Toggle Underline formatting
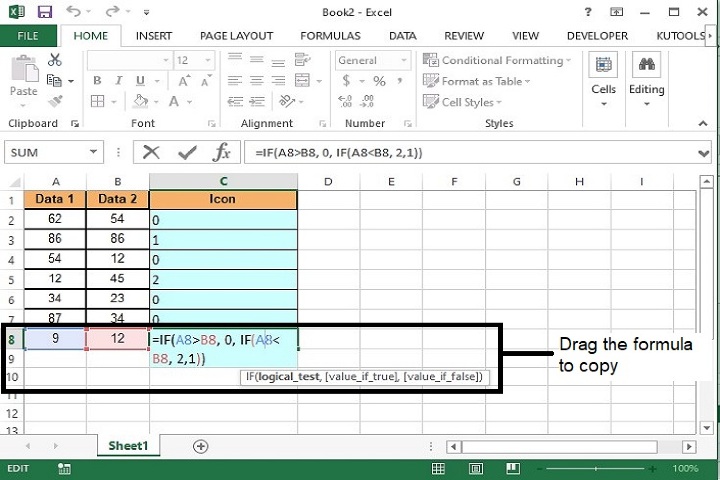 [141, 81]
